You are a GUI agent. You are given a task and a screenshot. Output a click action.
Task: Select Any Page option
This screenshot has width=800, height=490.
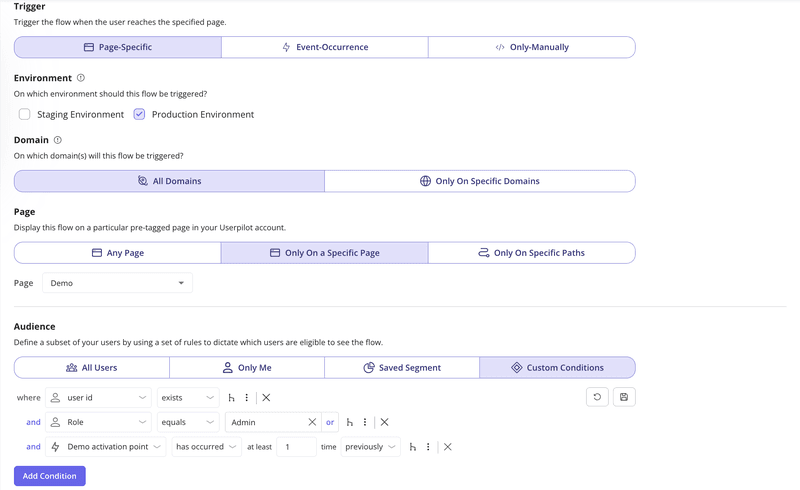click(118, 253)
